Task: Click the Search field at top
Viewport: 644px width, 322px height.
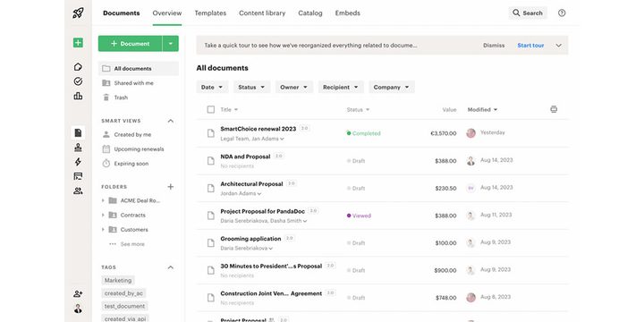Action: 528,13
